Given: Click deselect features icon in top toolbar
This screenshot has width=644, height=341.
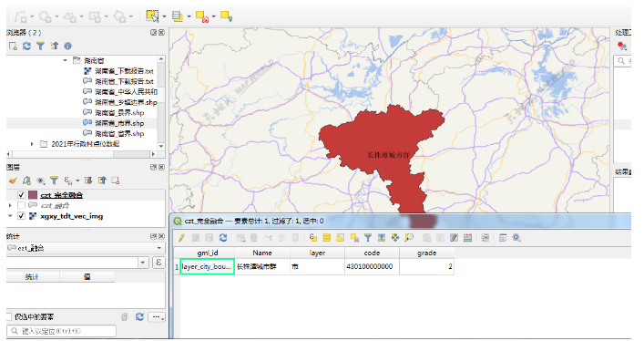Looking at the screenshot, I should pos(202,16).
